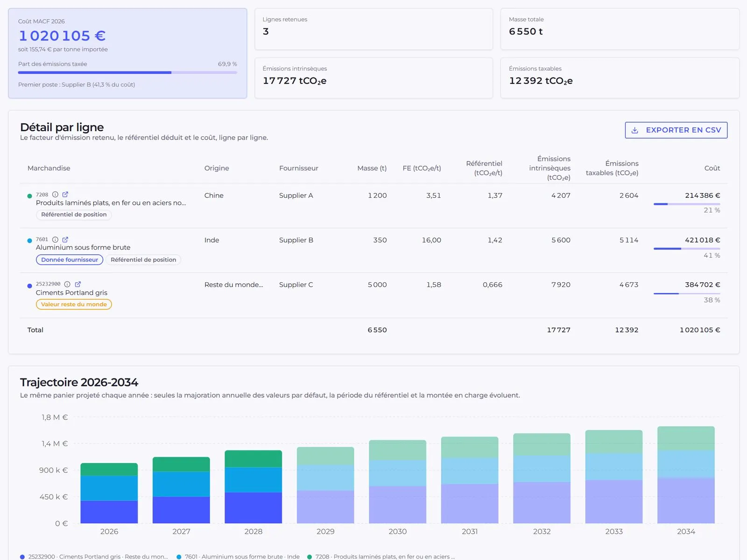Viewport: 747px width, 560px height.
Task: Click the Ciments Portland gris legend entry
Action: (94, 556)
